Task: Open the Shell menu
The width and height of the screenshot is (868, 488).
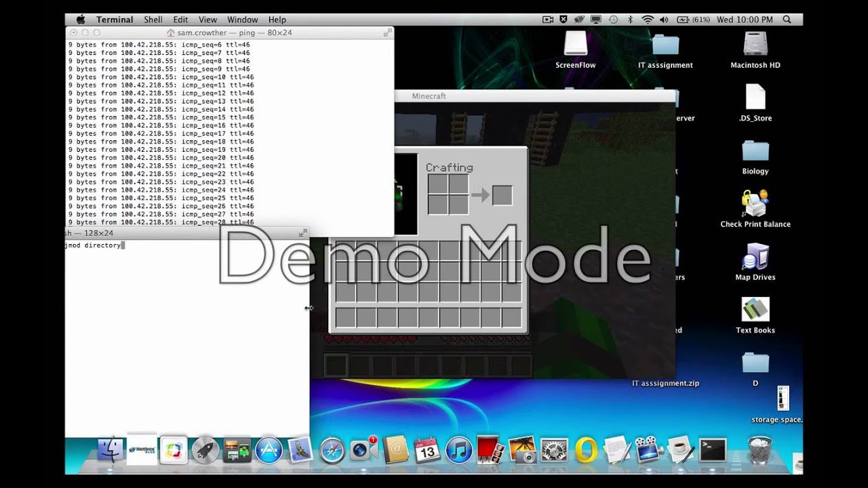Action: coord(153,20)
